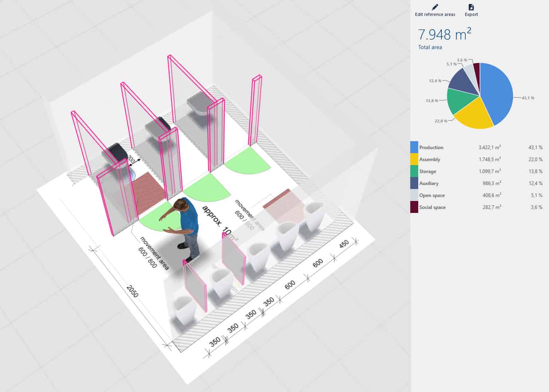This screenshot has width=549, height=392.
Task: Click the Export label text
Action: (x=471, y=14)
